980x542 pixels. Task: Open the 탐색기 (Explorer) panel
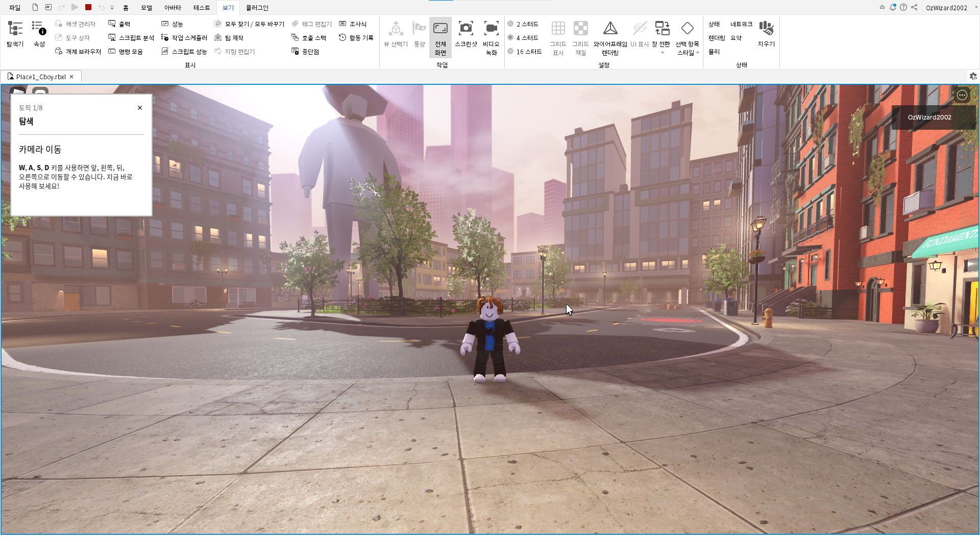click(x=15, y=34)
